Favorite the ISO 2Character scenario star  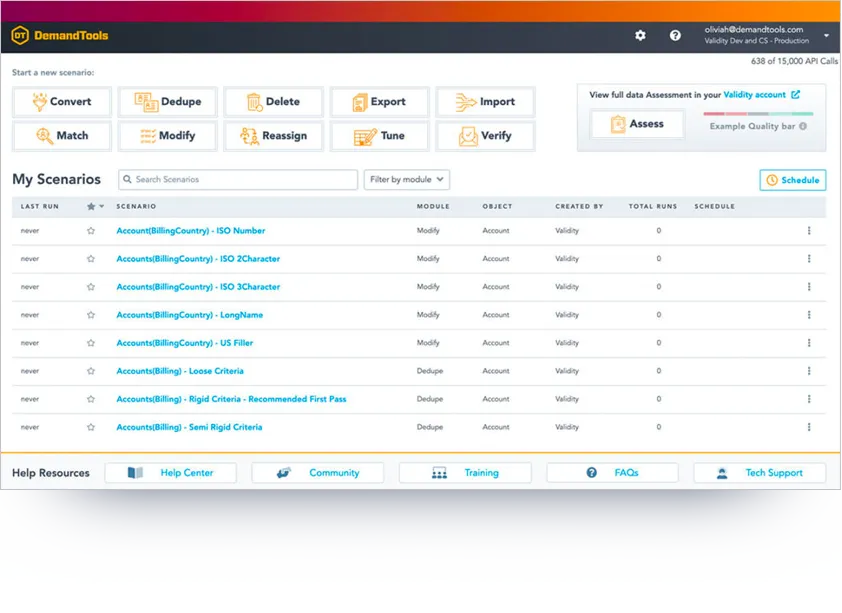[x=91, y=259]
